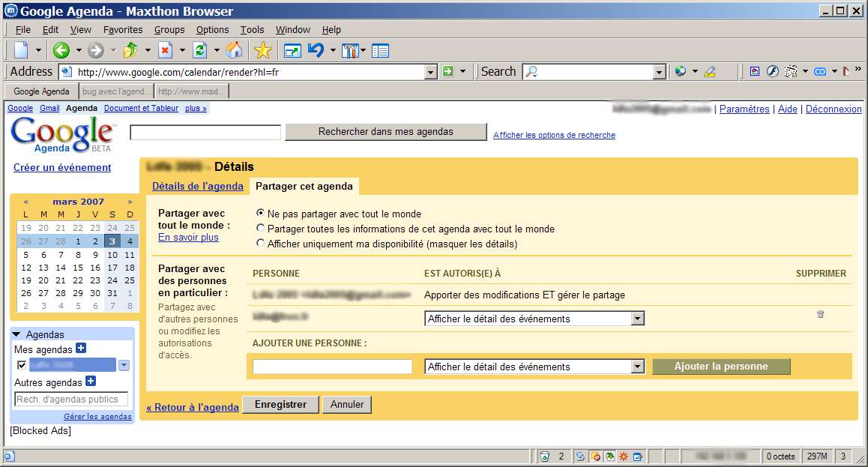The height and width of the screenshot is (467, 868).
Task: Open Favorites with the yellow star icon
Action: tap(263, 50)
